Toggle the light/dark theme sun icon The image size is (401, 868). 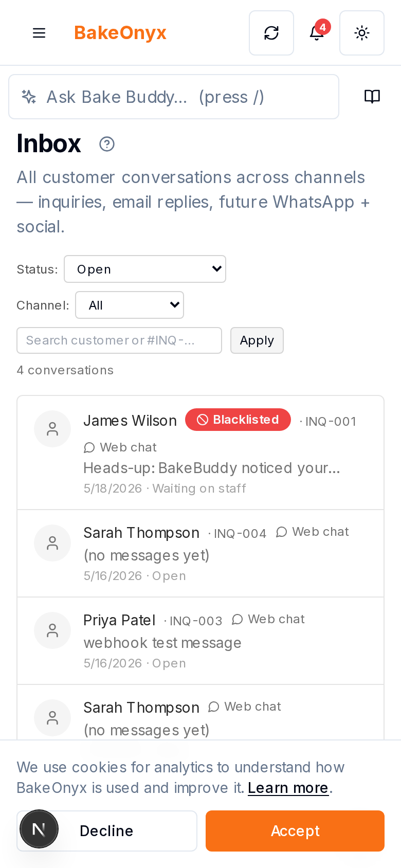pos(362,33)
